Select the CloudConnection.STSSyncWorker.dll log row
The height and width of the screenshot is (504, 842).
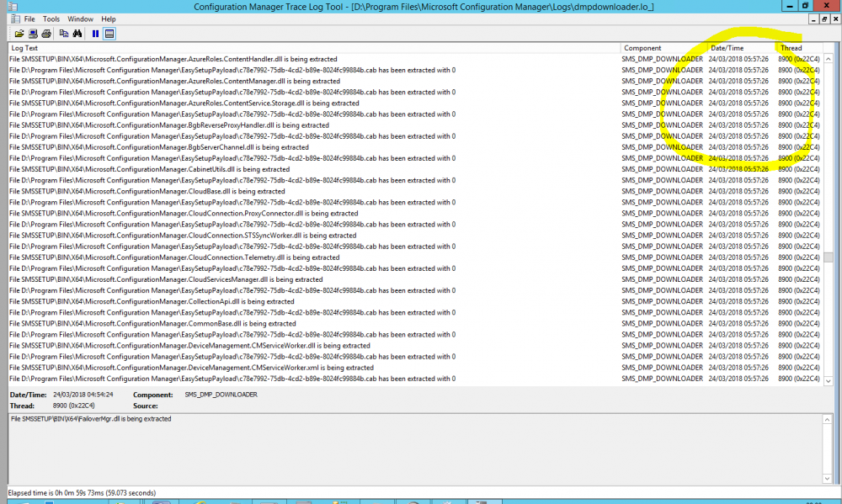[x=414, y=235]
